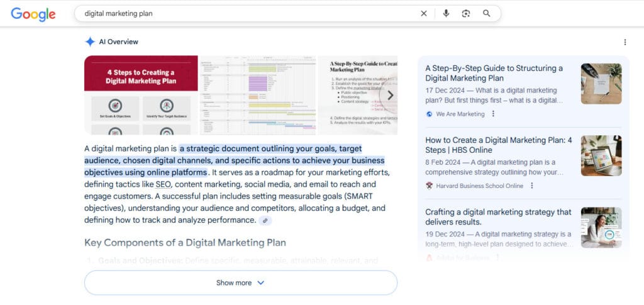The image size is (644, 305).
Task: Open We Are Marketing result options
Action: tap(493, 114)
